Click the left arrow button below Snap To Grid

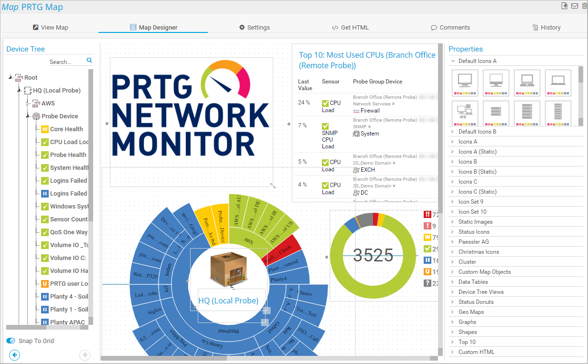coord(15,354)
